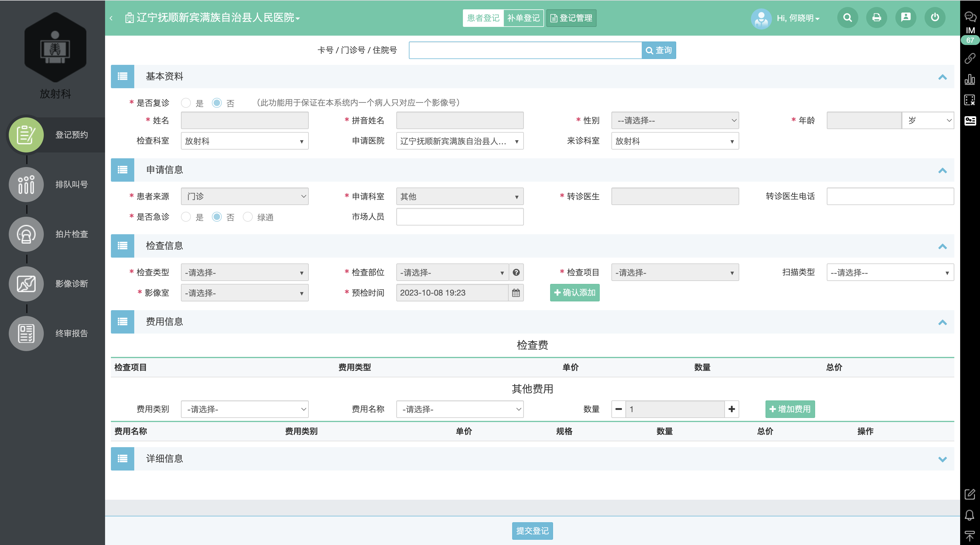Collapse the 费用信息 section chevron
This screenshot has height=545, width=980.
coord(942,322)
